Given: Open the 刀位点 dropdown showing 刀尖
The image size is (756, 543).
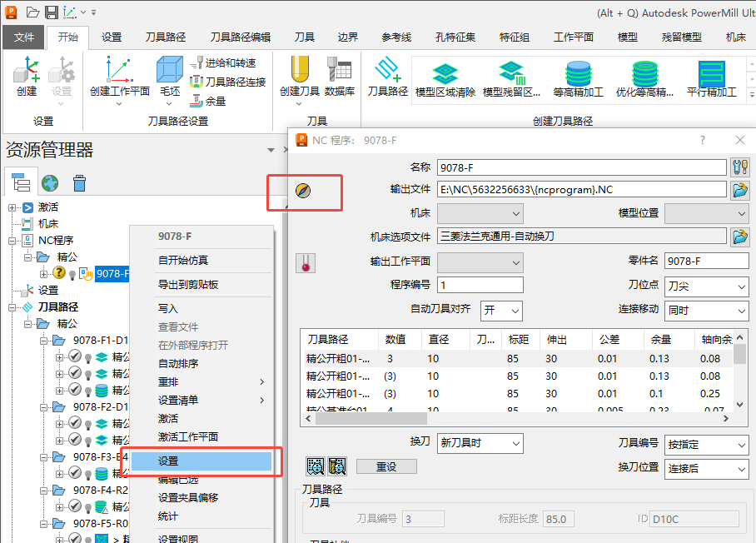Looking at the screenshot, I should click(x=706, y=286).
